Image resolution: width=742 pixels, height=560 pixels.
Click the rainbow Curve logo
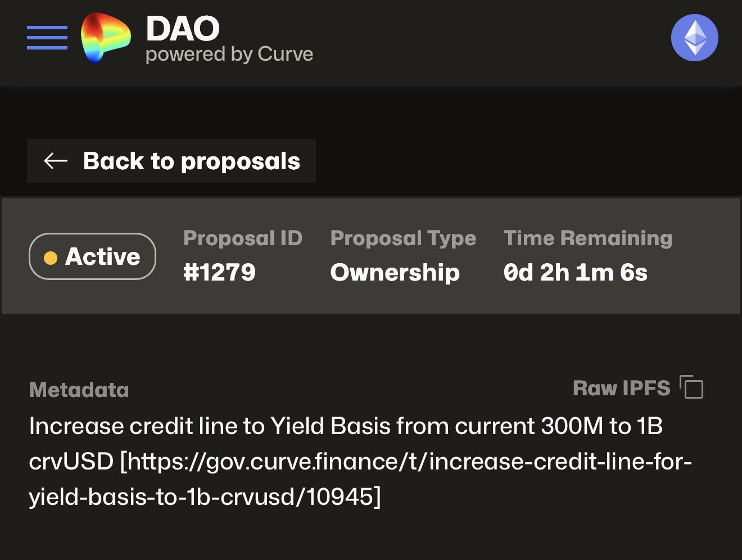(105, 38)
